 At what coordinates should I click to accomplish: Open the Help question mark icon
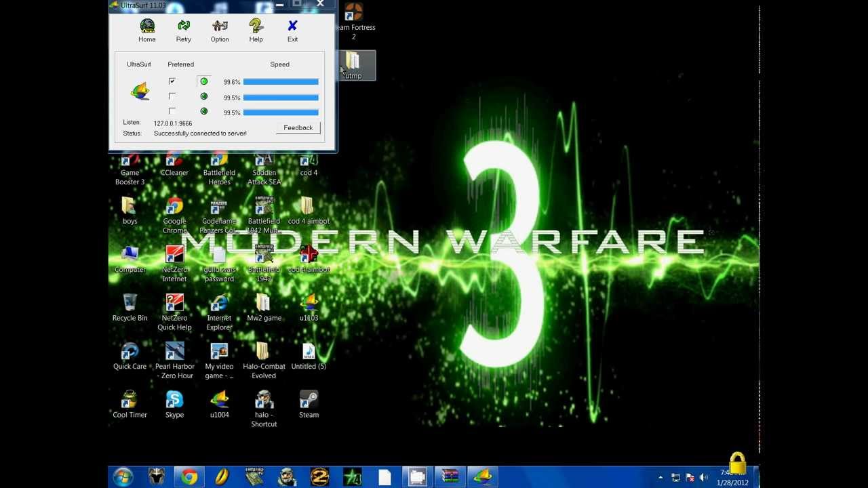click(x=256, y=30)
